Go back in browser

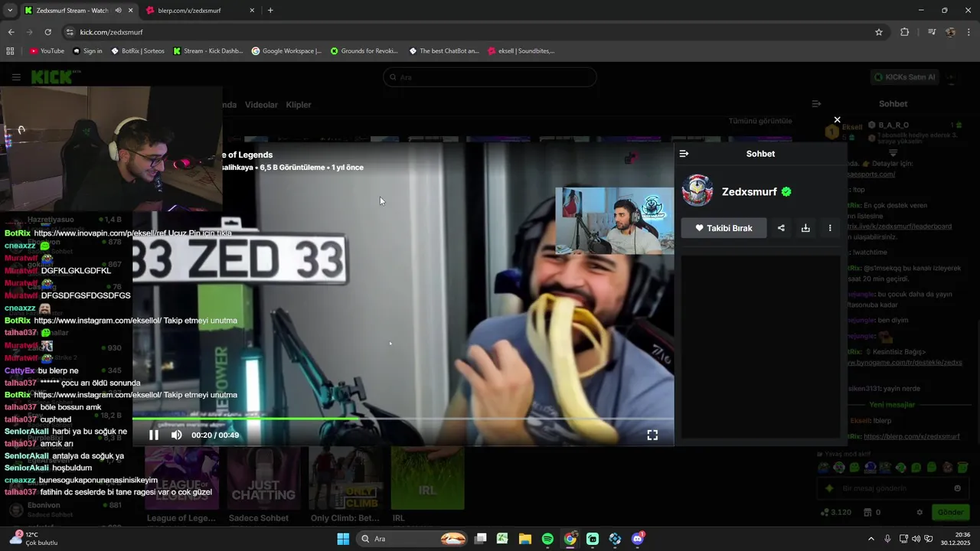(11, 32)
